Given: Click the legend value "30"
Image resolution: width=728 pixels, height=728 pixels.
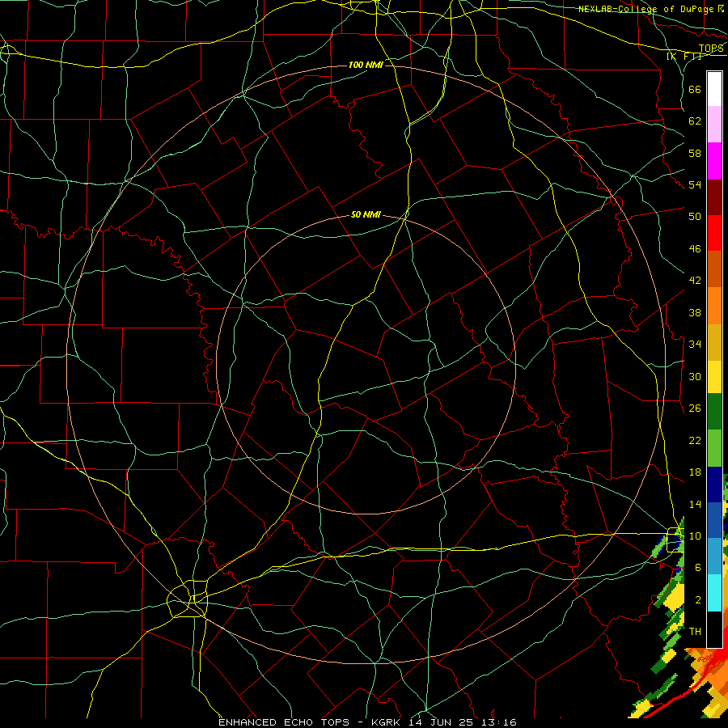Looking at the screenshot, I should click(695, 376).
